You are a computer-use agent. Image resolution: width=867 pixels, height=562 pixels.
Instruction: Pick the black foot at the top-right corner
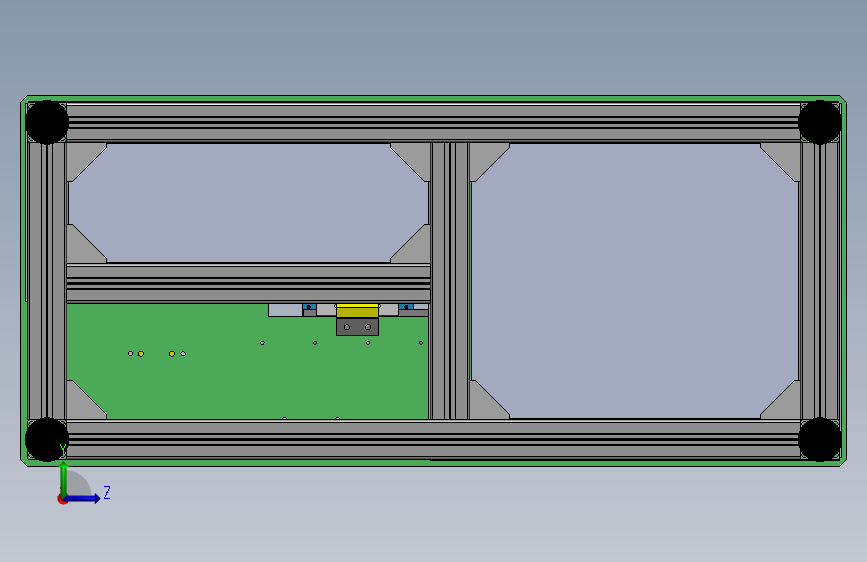click(819, 122)
